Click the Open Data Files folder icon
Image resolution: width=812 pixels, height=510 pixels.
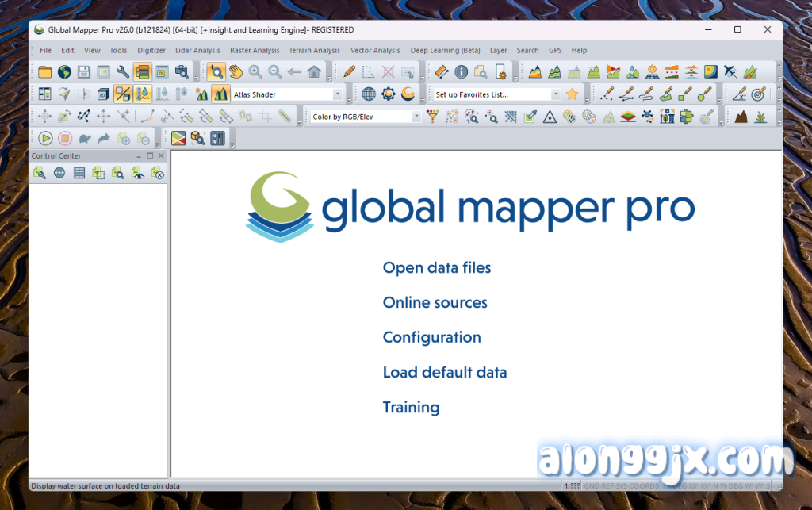click(x=44, y=72)
